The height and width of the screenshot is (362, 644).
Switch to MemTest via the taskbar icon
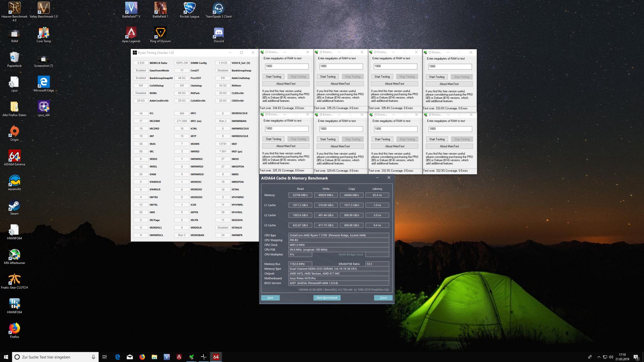click(x=191, y=357)
